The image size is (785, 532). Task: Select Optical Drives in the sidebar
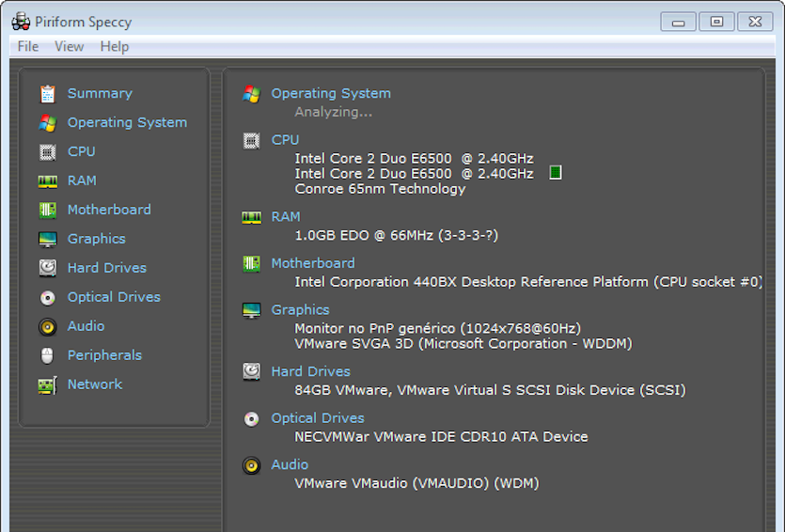pyautogui.click(x=114, y=297)
